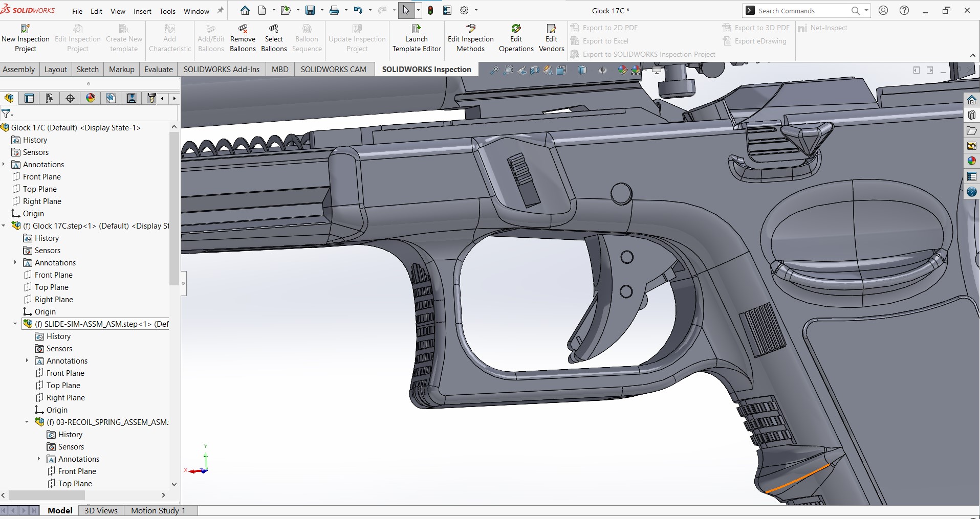Open the 3D Views bottom tab

[101, 510]
